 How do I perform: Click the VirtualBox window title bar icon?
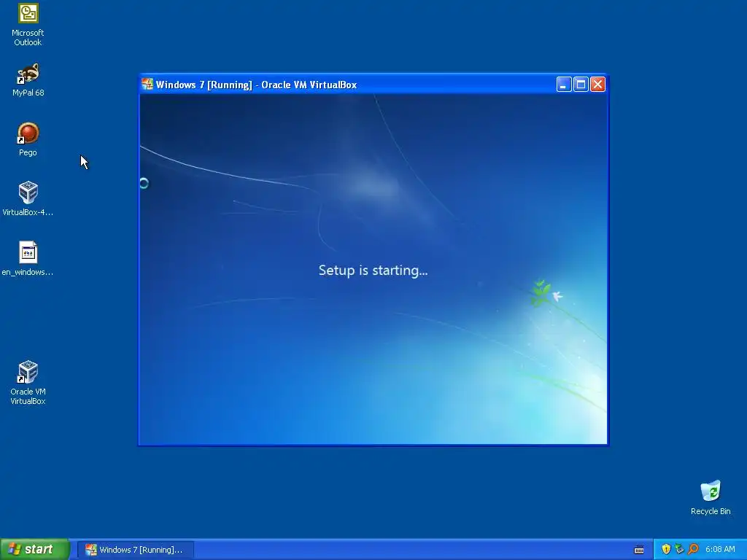point(147,85)
